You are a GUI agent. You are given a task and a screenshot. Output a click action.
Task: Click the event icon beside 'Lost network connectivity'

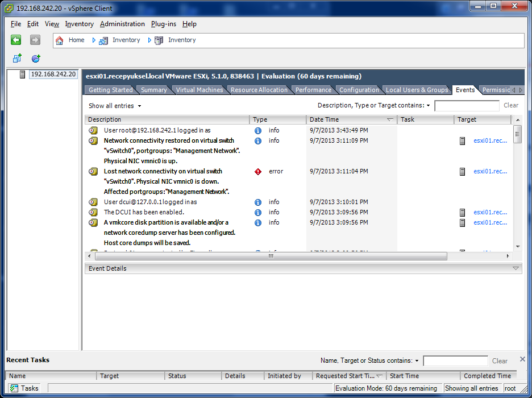tap(93, 171)
